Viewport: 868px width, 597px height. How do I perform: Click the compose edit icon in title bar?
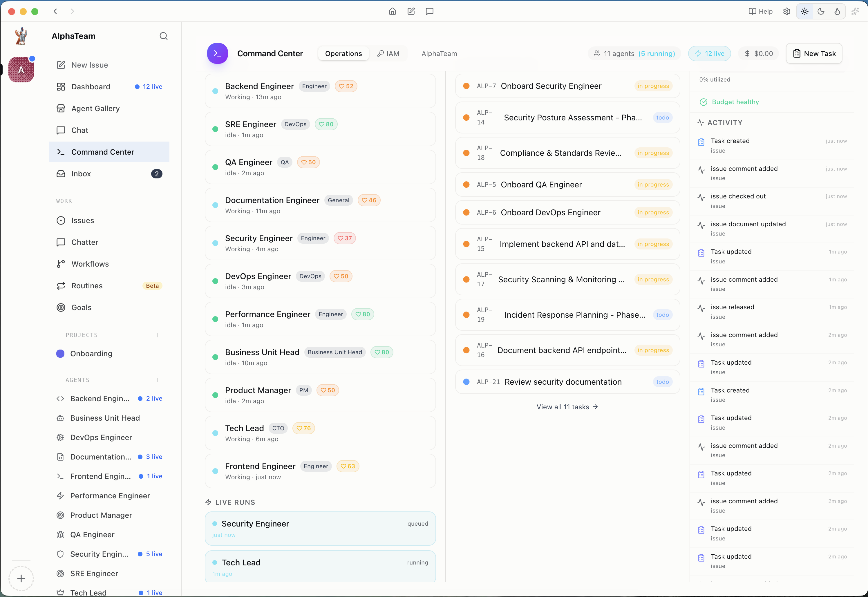[411, 11]
